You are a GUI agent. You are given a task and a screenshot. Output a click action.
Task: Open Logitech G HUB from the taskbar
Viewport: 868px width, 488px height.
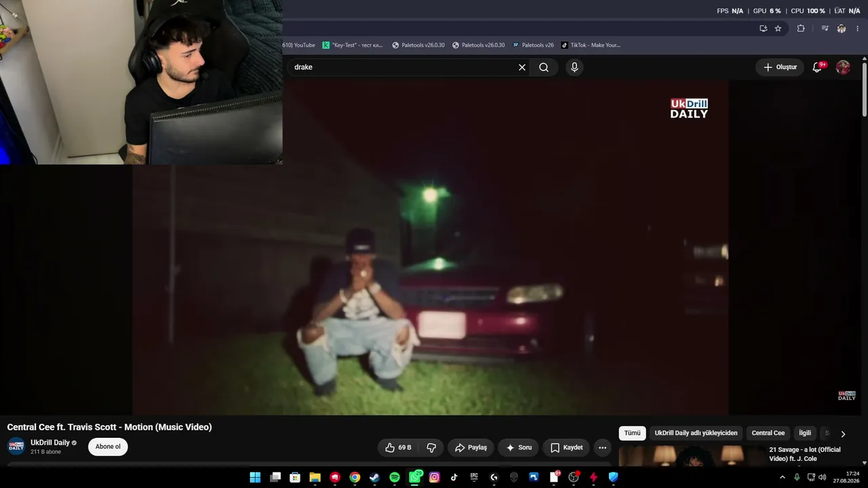[x=494, y=477]
